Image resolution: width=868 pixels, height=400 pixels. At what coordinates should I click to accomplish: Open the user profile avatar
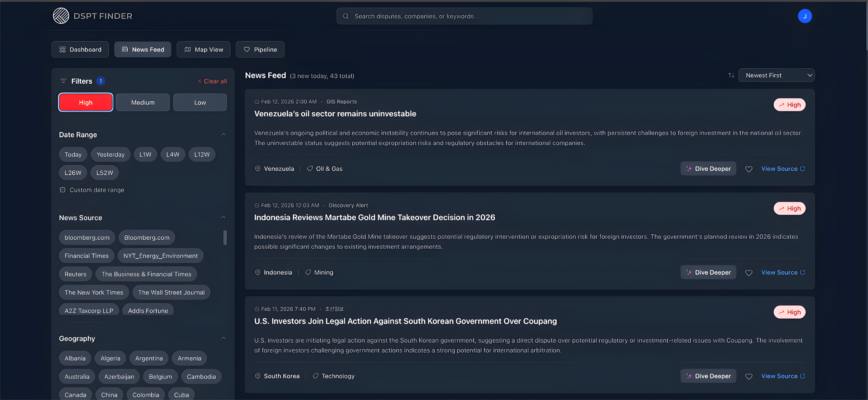pyautogui.click(x=805, y=16)
